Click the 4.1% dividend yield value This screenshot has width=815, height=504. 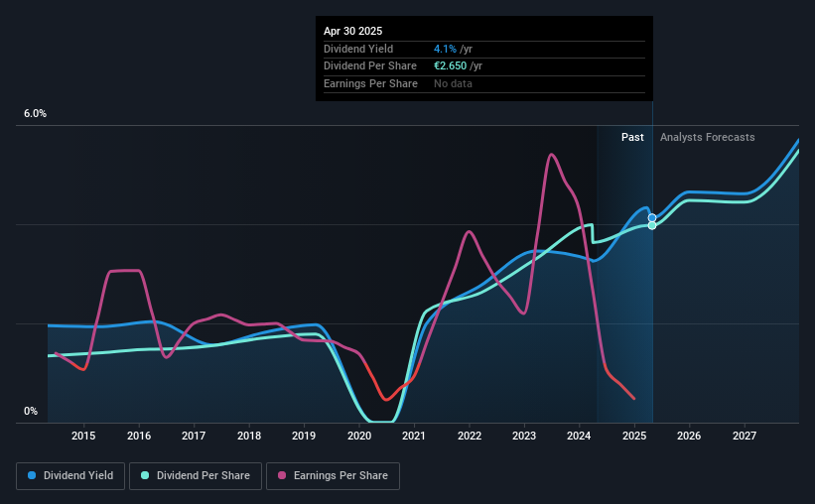[445, 49]
